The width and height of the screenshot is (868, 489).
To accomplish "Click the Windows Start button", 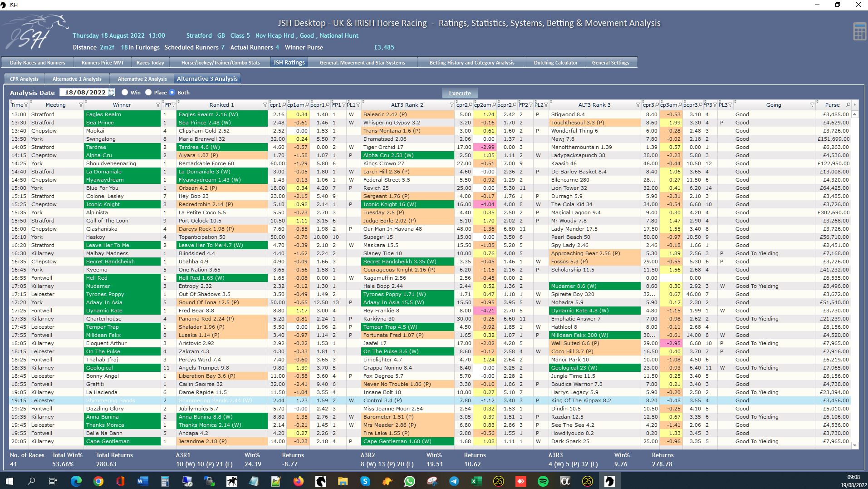I will coord(9,481).
